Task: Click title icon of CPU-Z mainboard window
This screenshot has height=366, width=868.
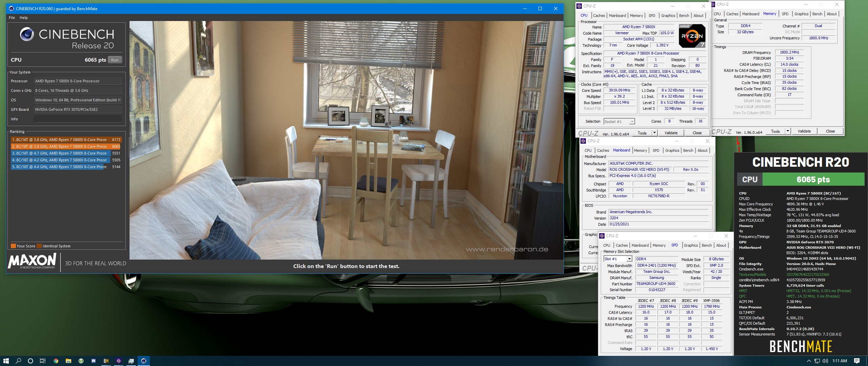Action: pos(583,141)
